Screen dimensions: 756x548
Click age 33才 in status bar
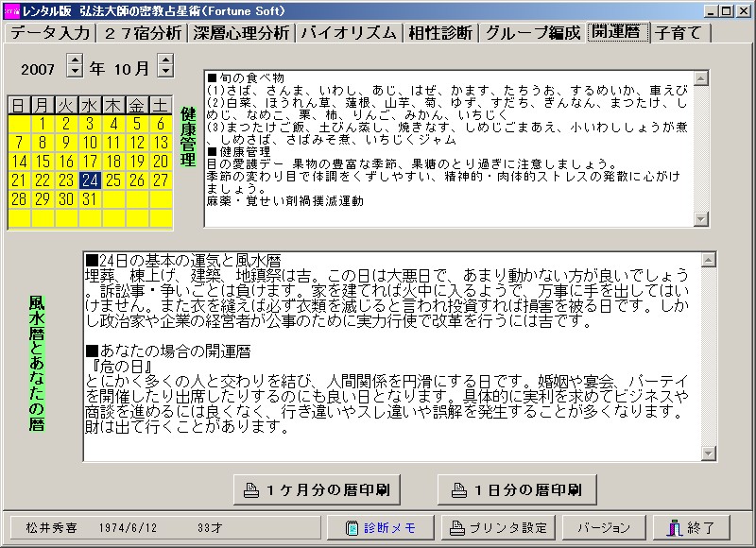click(210, 528)
